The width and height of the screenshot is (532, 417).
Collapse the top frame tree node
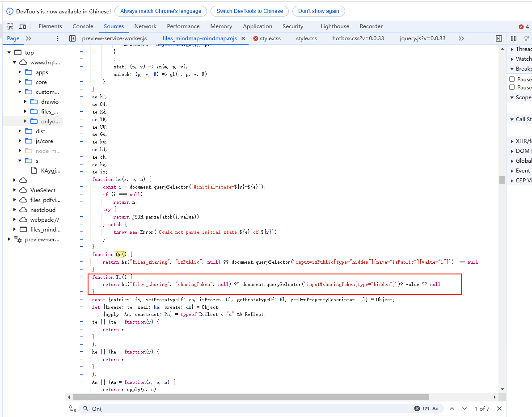point(9,53)
